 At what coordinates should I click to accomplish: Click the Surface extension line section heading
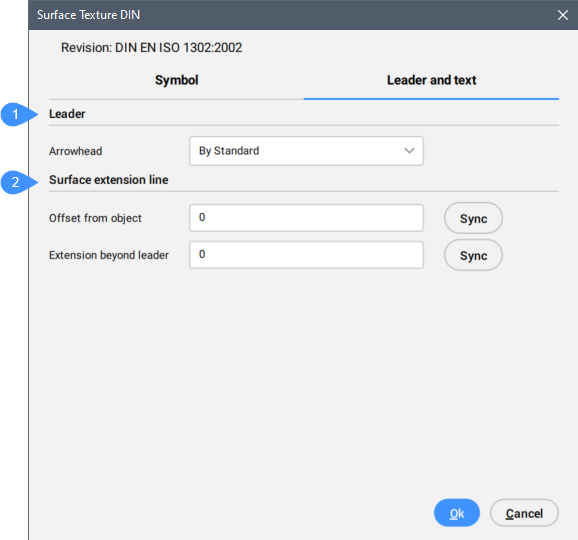[x=109, y=180]
